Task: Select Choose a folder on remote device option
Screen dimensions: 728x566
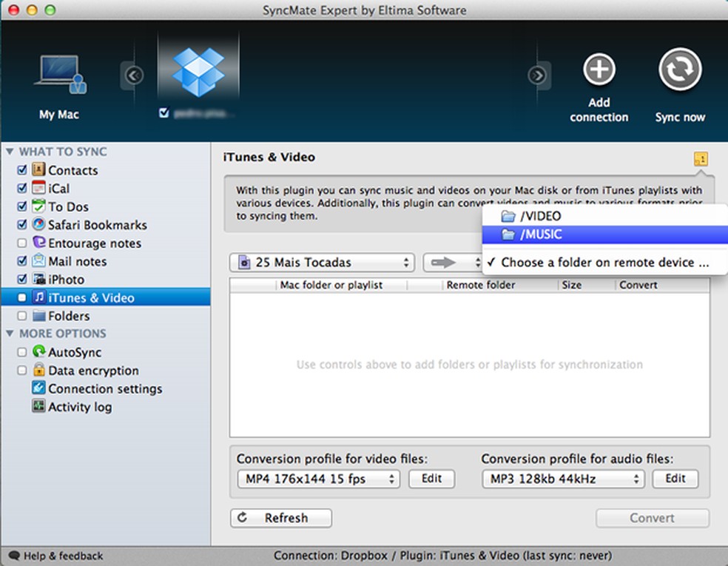Action: (x=604, y=263)
